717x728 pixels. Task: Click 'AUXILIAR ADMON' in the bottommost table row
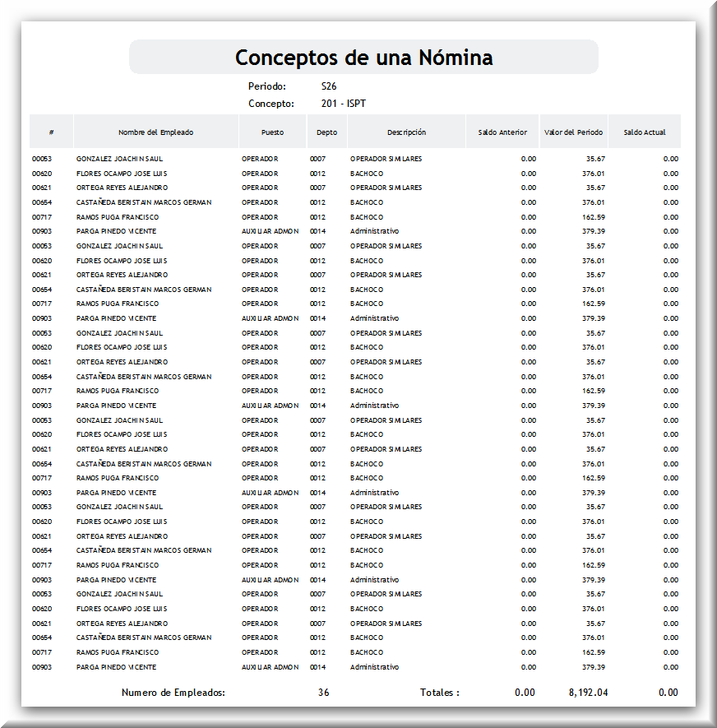coord(270,667)
